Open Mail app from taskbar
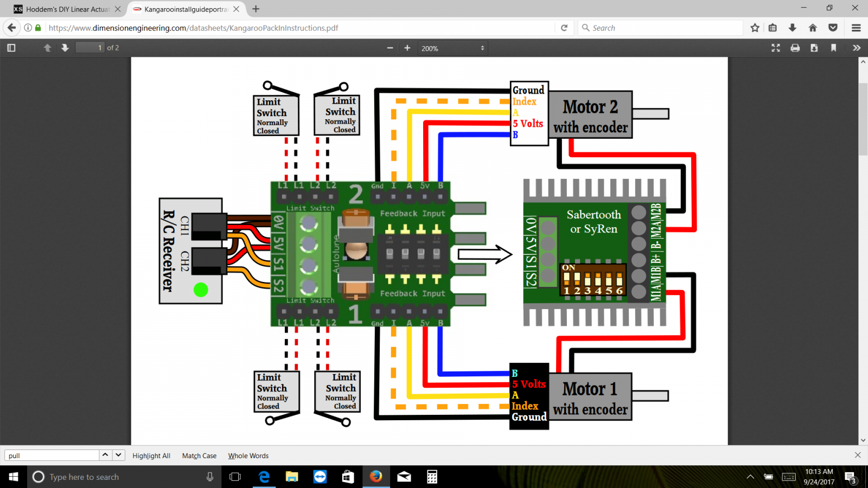868x488 pixels. [x=404, y=477]
